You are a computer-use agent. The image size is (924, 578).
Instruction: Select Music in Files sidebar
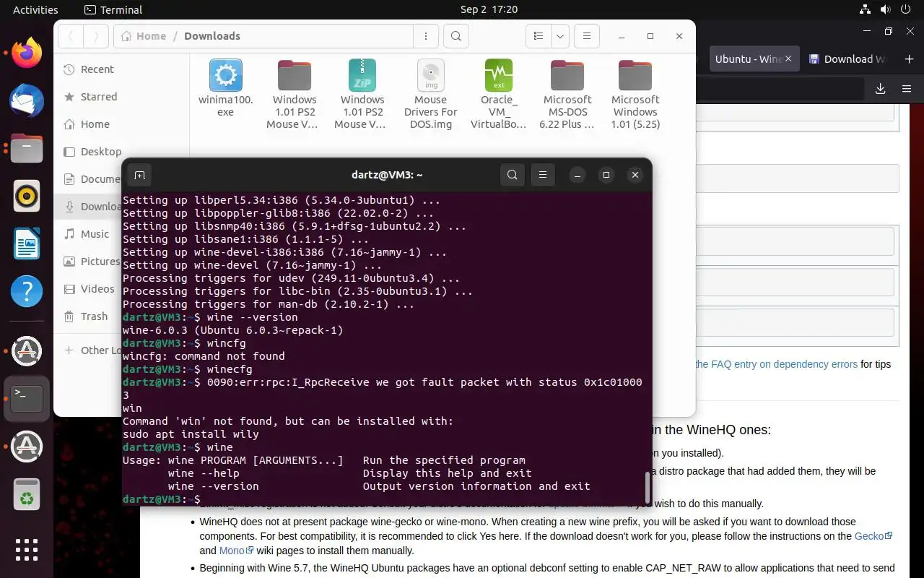tap(88, 234)
